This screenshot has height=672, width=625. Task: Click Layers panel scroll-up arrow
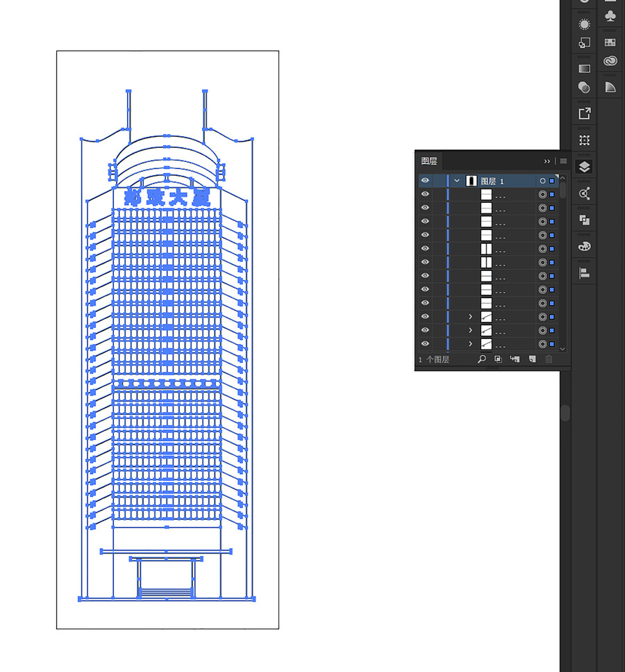[562, 177]
